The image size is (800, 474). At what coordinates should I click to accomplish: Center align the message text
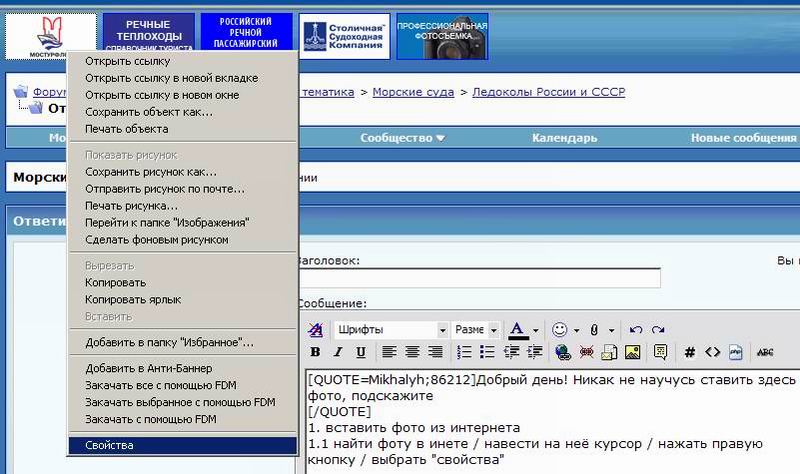pyautogui.click(x=412, y=352)
